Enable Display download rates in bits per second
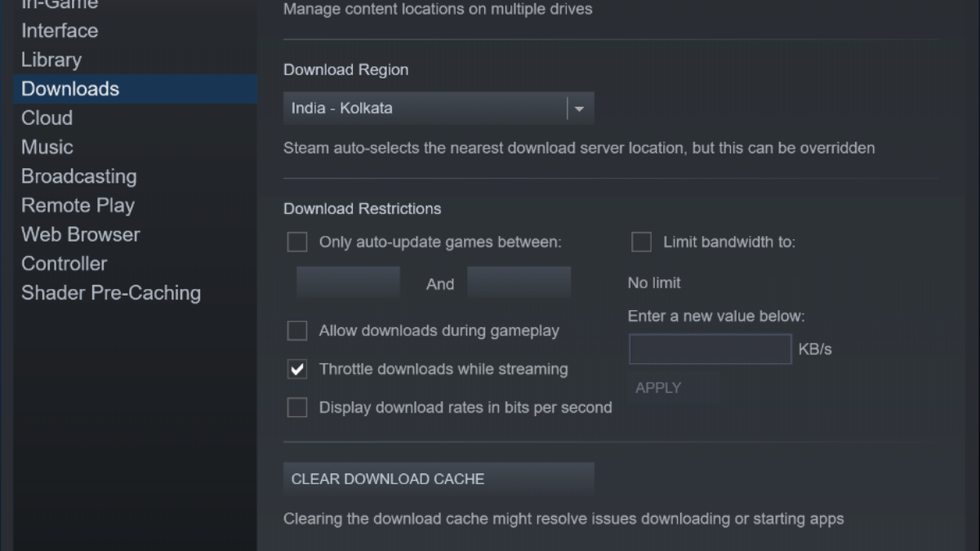 pos(297,407)
